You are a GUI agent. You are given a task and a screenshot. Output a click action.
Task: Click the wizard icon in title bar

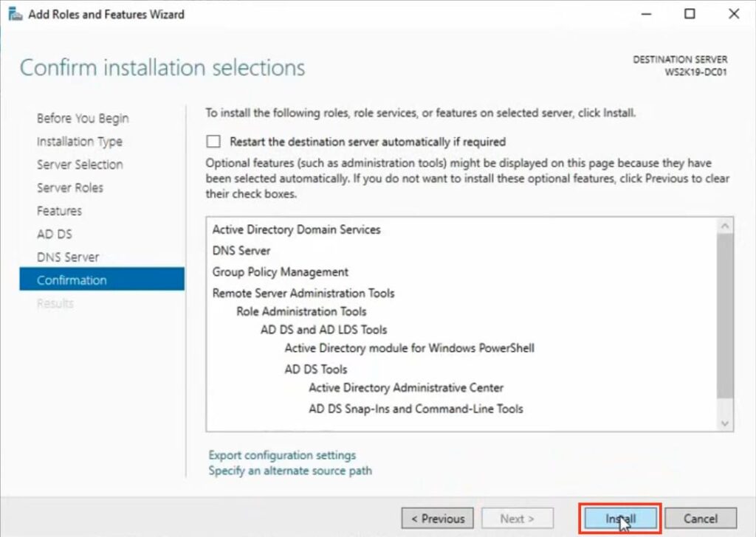click(x=15, y=14)
